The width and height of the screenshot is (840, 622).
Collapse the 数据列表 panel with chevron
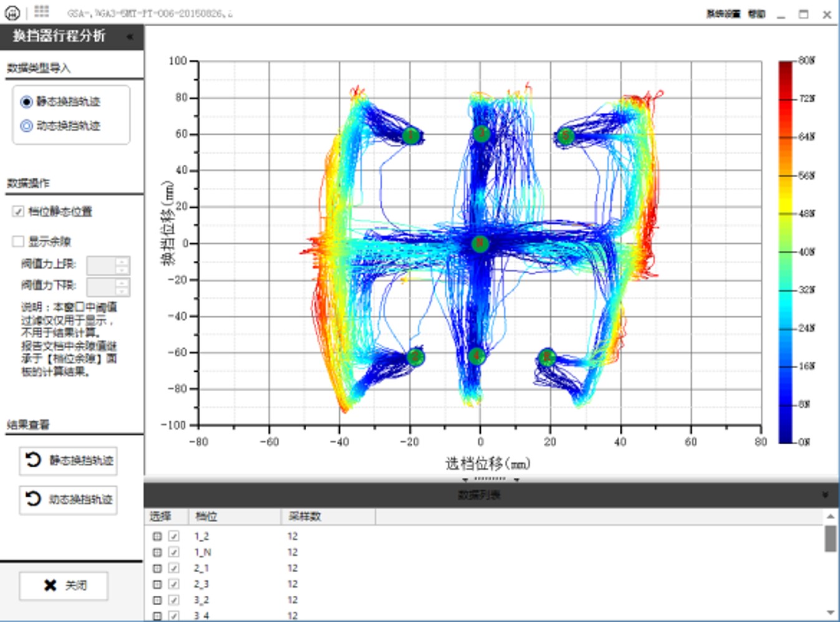pyautogui.click(x=824, y=495)
